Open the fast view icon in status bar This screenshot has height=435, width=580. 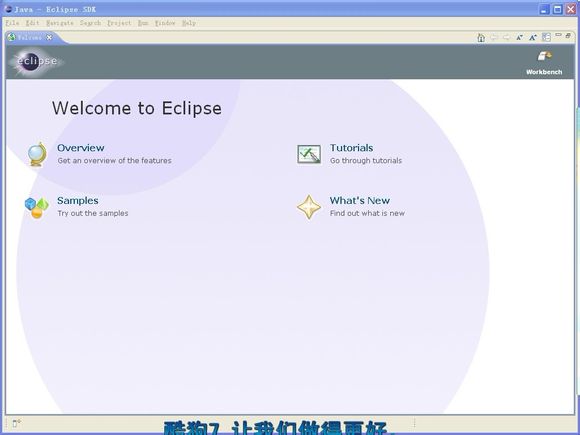click(16, 423)
